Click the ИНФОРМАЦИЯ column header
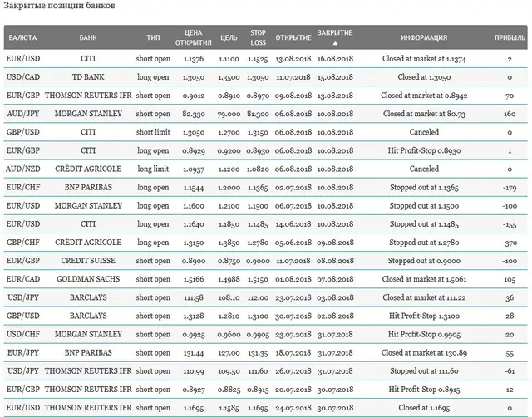The height and width of the screenshot is (417, 532). click(x=424, y=37)
